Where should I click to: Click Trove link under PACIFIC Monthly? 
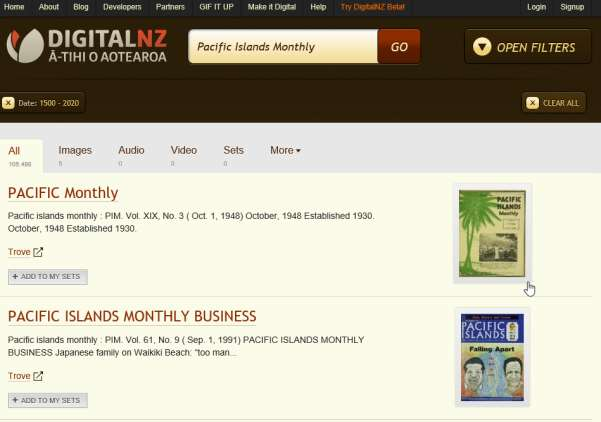pos(19,252)
